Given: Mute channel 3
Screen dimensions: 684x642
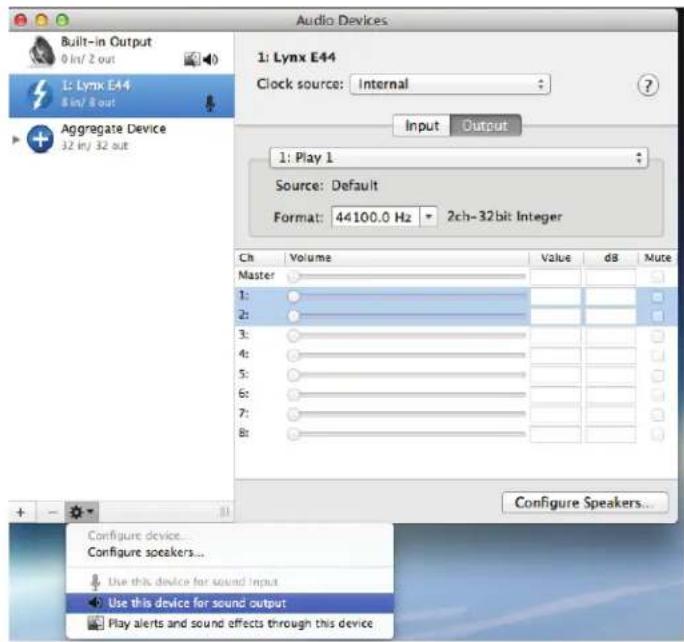Looking at the screenshot, I should point(657,336).
